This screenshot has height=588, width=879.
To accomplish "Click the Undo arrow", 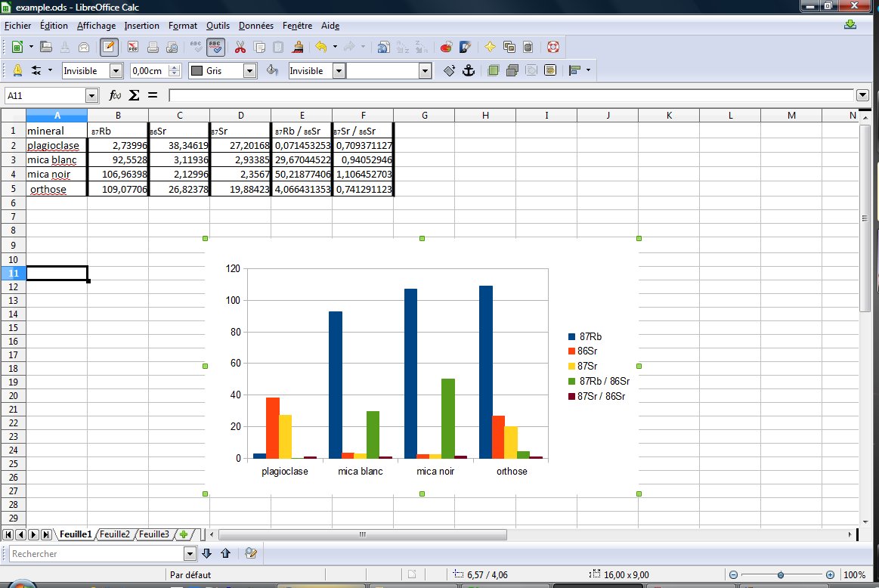I will click(x=321, y=47).
